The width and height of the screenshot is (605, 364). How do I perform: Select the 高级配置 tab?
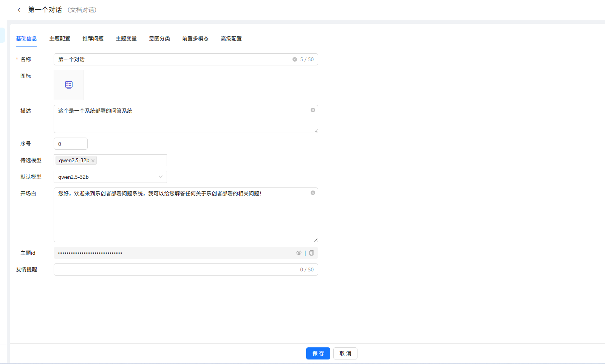pos(231,39)
